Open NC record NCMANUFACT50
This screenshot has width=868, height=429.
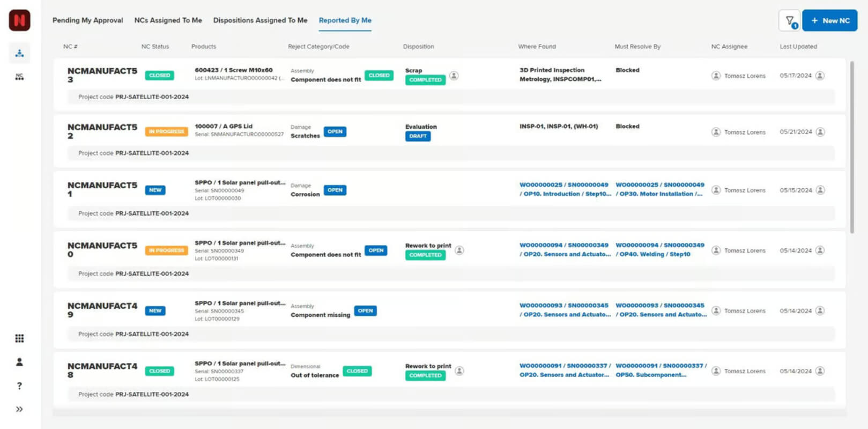pyautogui.click(x=102, y=250)
